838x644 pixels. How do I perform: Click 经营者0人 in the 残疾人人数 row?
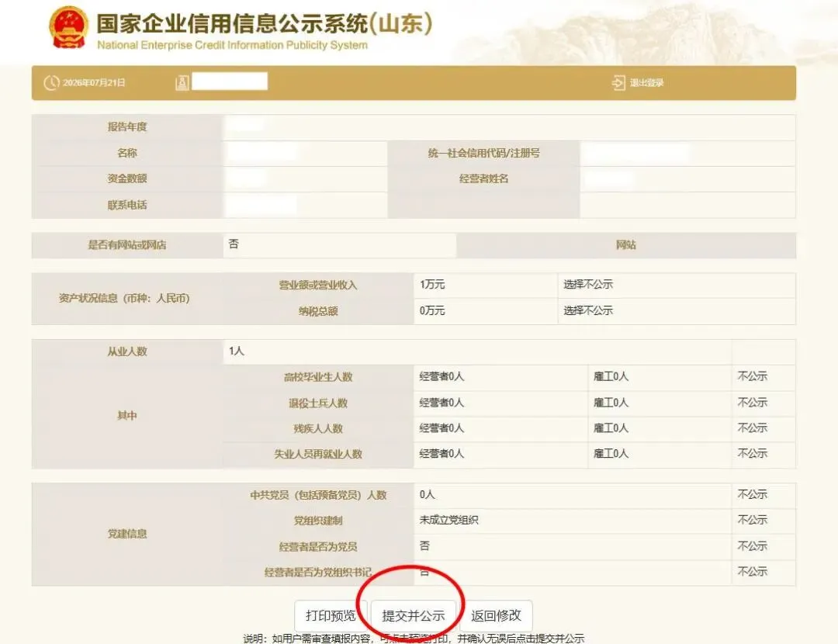pyautogui.click(x=442, y=428)
